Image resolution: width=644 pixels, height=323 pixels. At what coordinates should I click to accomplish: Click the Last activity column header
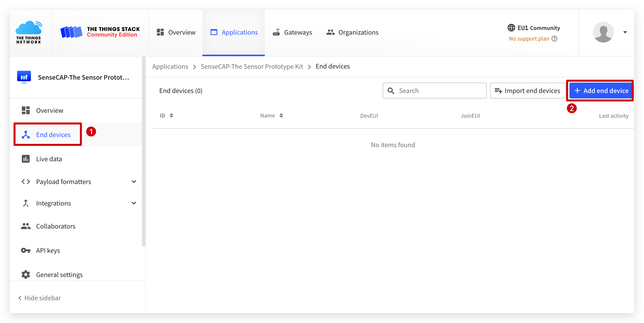614,116
